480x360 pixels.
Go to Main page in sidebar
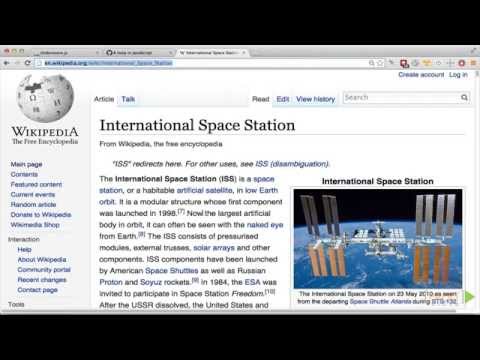pos(26,164)
